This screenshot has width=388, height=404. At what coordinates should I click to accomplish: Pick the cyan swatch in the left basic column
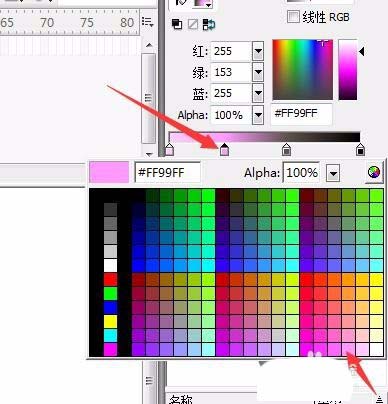111,336
